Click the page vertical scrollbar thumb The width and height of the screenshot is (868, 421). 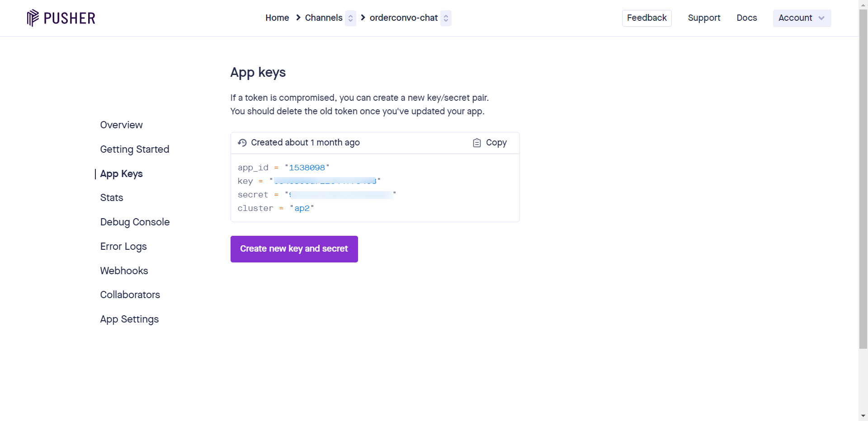[863, 179]
